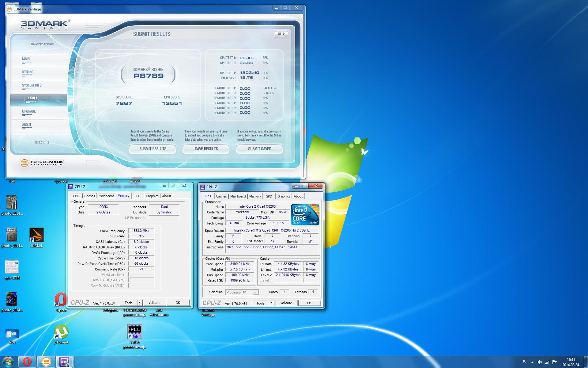Click the CPU score value 13551
This screenshot has height=368, width=588.
pyautogui.click(x=172, y=104)
